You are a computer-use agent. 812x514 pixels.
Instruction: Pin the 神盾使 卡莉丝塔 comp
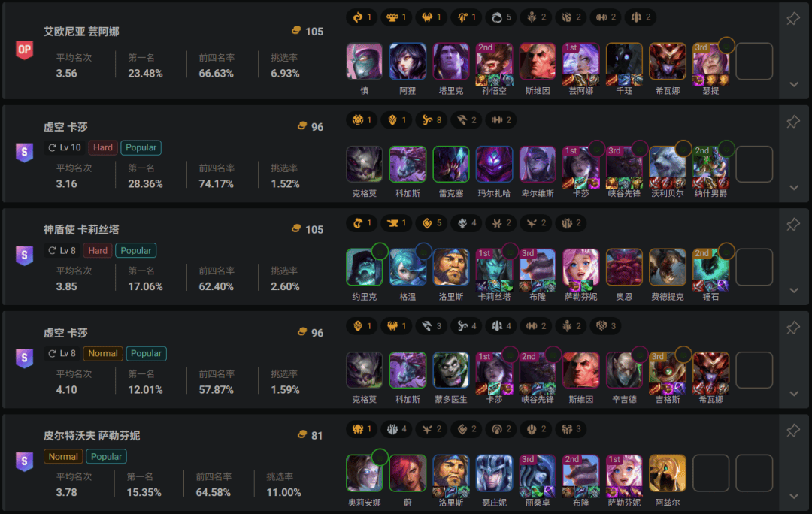(792, 225)
